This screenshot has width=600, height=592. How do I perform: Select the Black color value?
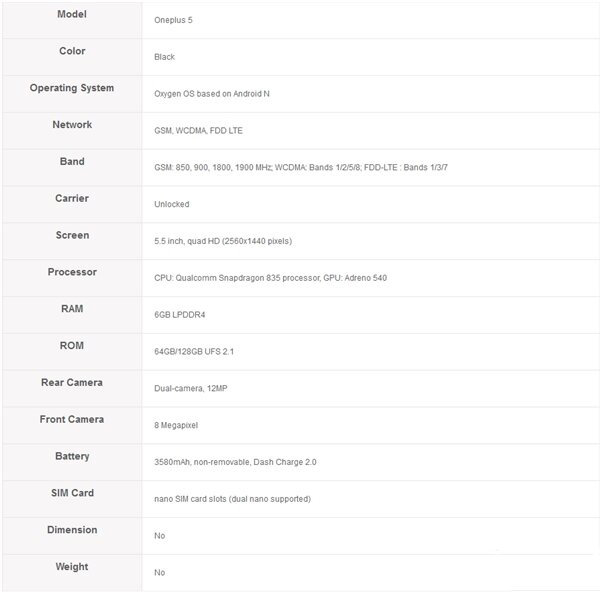click(164, 57)
